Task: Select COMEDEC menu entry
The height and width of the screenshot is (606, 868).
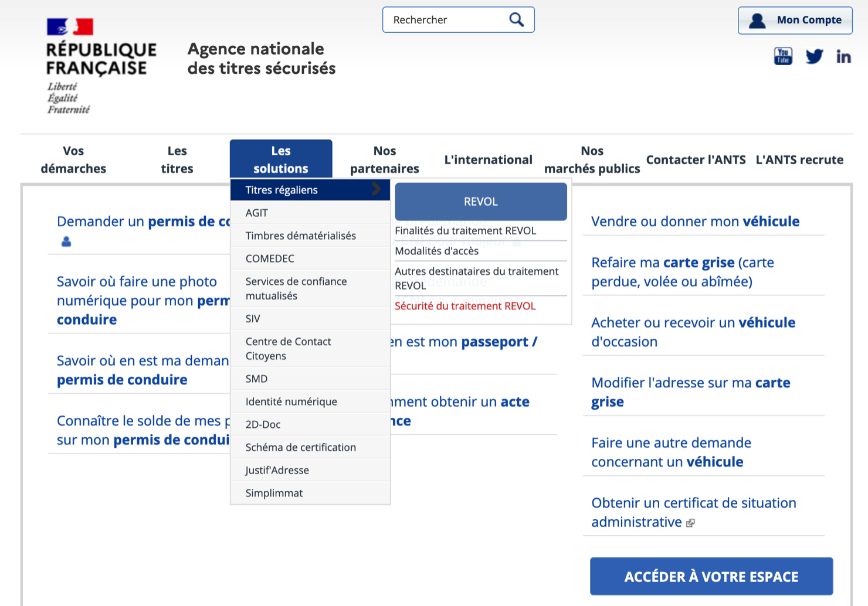Action: point(310,258)
